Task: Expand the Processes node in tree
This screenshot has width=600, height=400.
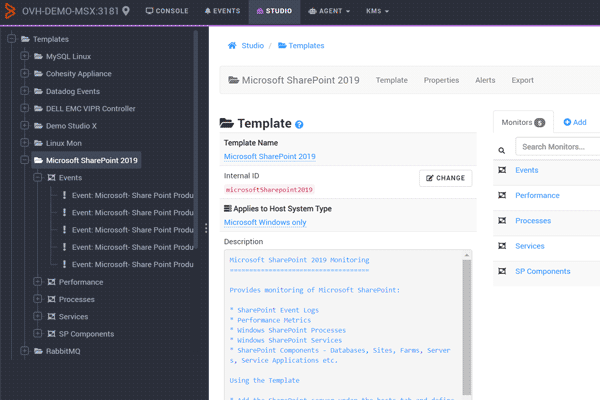Action: [x=38, y=299]
